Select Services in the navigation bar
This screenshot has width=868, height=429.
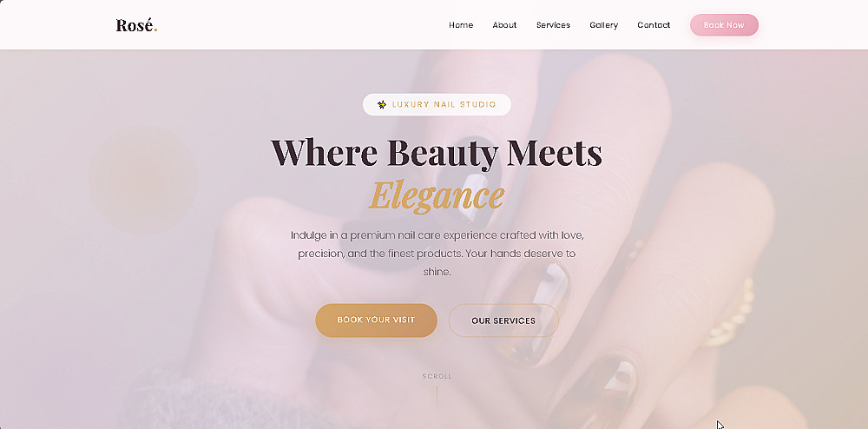click(553, 25)
